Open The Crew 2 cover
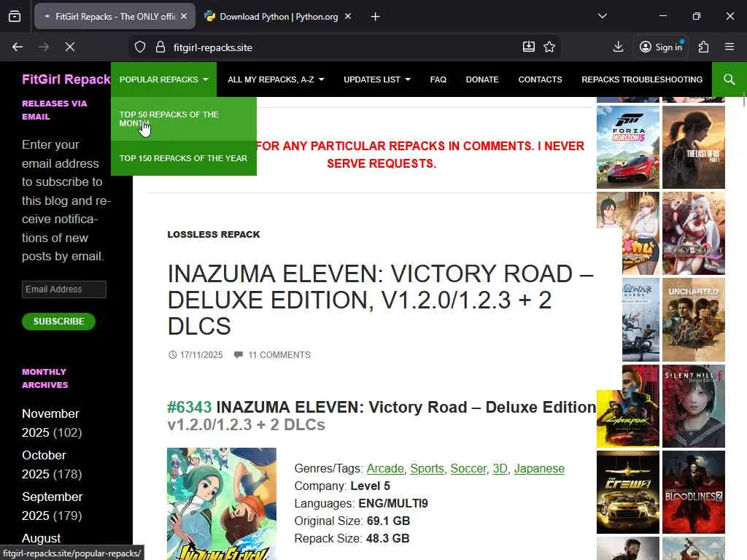The height and width of the screenshot is (560, 747). click(x=628, y=492)
